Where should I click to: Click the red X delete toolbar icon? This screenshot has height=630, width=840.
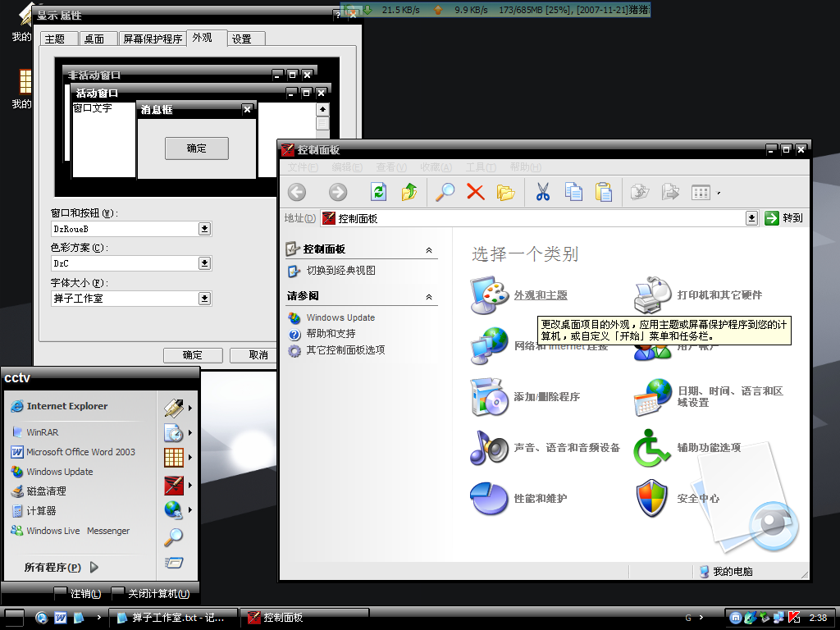(475, 192)
